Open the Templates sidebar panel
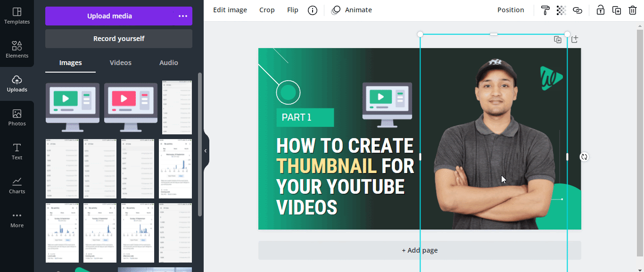Screen dimensions: 644x272 pos(17,16)
